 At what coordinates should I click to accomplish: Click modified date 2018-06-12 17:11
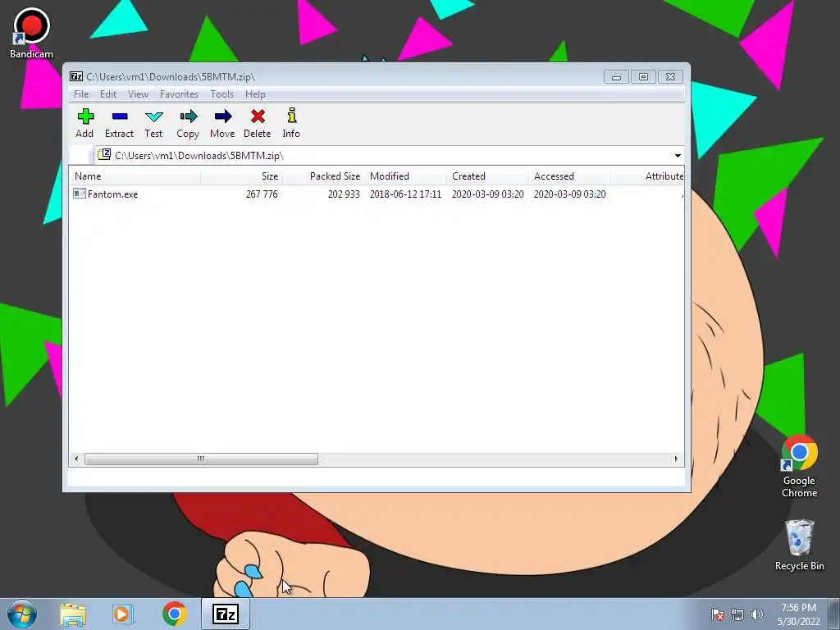pyautogui.click(x=405, y=194)
